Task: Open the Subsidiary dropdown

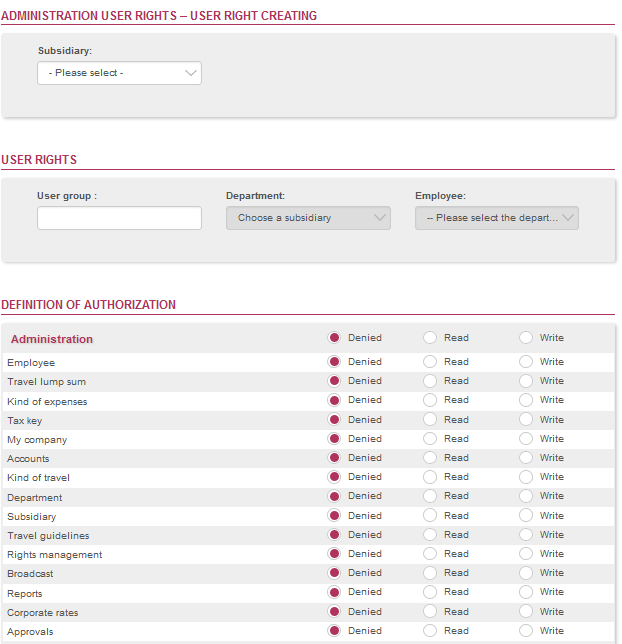Action: 119,73
